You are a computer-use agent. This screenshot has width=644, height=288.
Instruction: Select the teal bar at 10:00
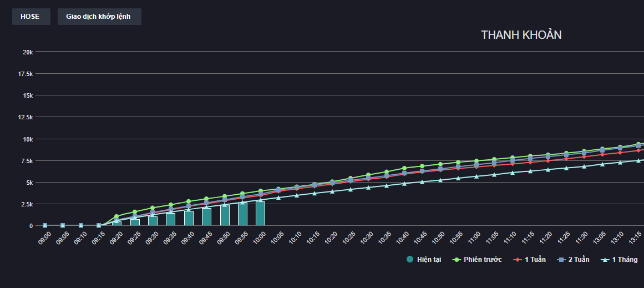[x=260, y=214]
